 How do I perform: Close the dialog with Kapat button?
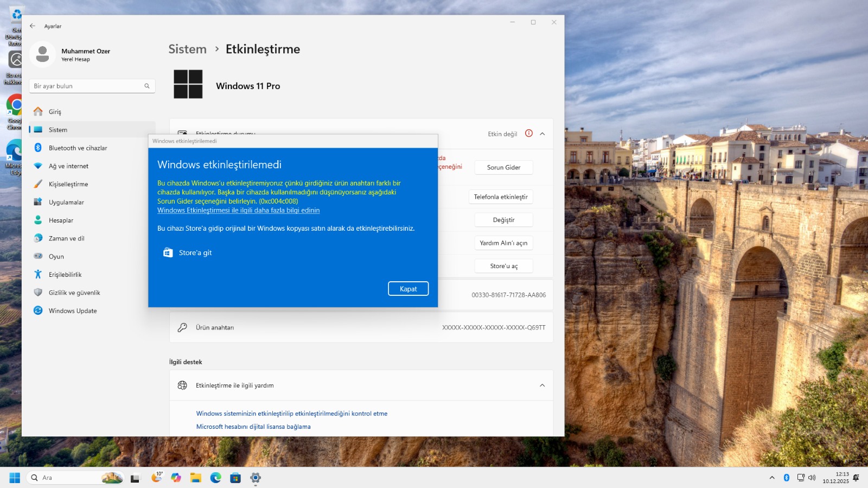409,289
